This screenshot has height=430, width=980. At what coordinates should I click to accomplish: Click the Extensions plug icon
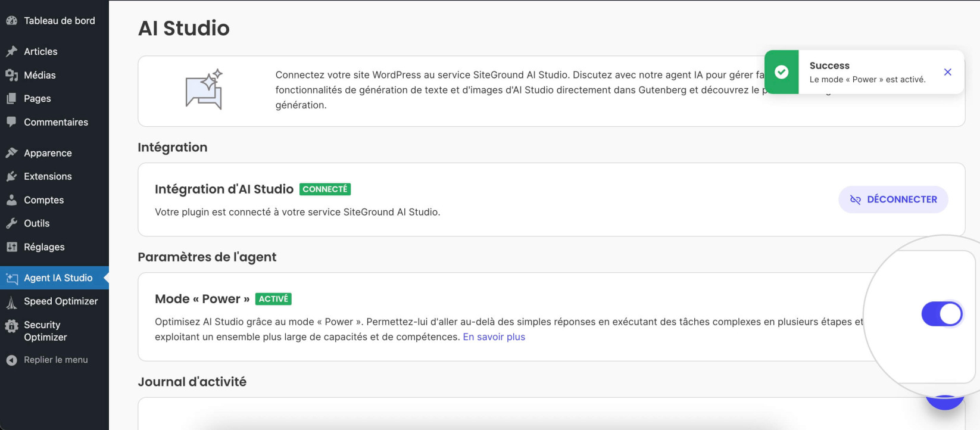tap(11, 176)
